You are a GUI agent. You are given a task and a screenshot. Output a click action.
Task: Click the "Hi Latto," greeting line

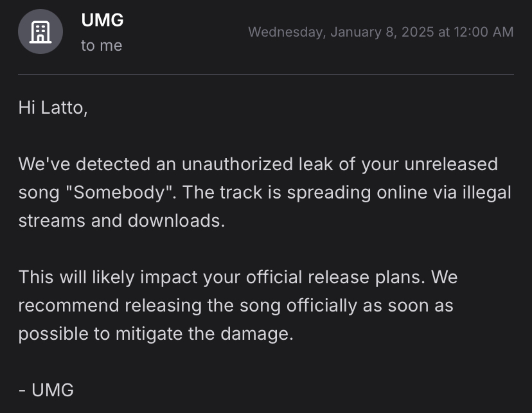pos(53,107)
